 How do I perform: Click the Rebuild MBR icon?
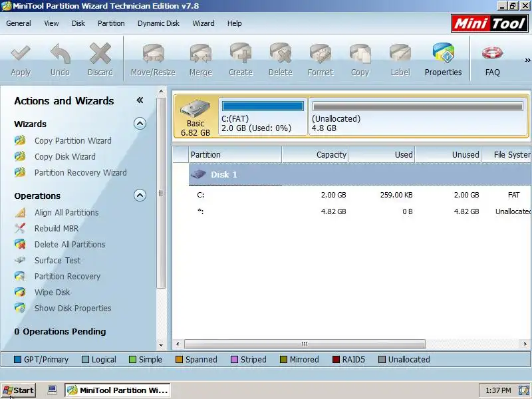click(x=20, y=228)
